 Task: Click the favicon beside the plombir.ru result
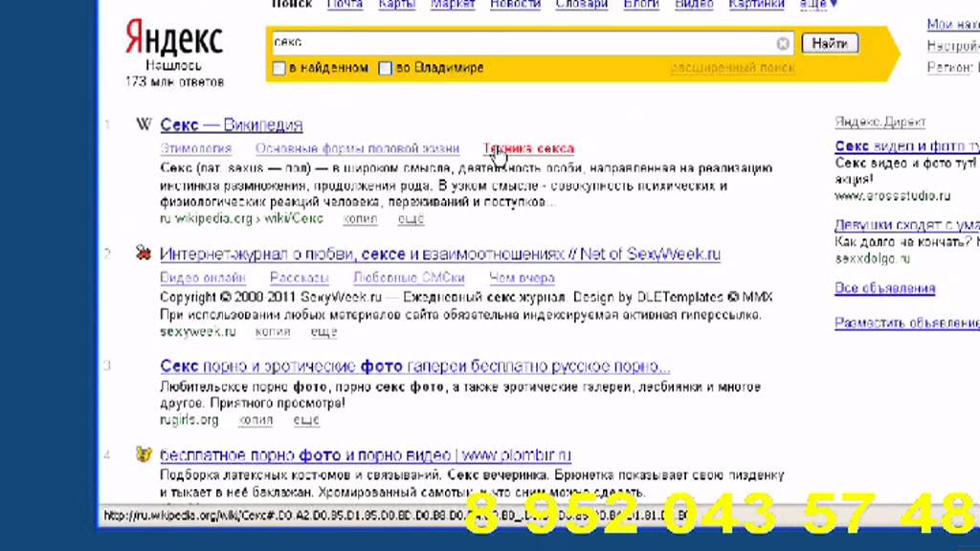click(x=144, y=454)
